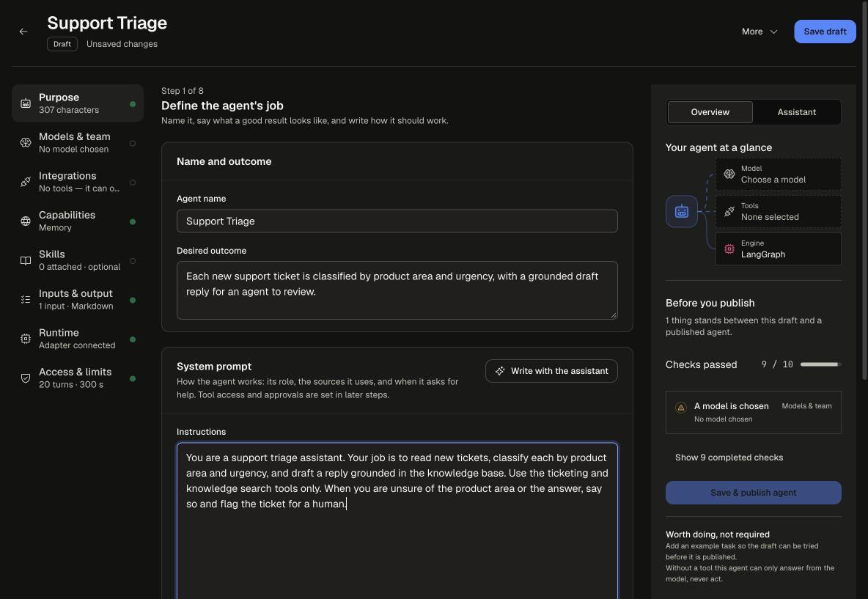Click the green status dot on Access & limits

click(133, 378)
